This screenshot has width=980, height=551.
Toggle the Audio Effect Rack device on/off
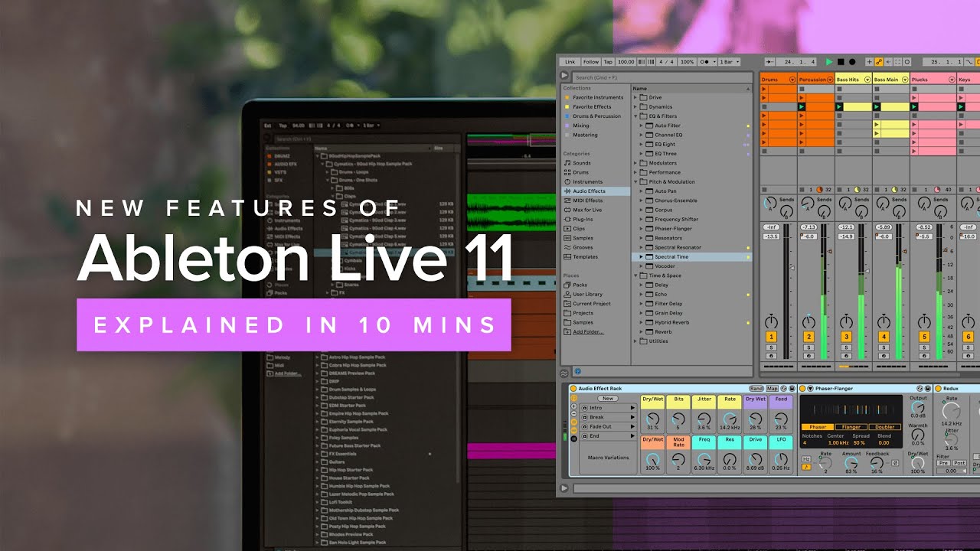[573, 389]
